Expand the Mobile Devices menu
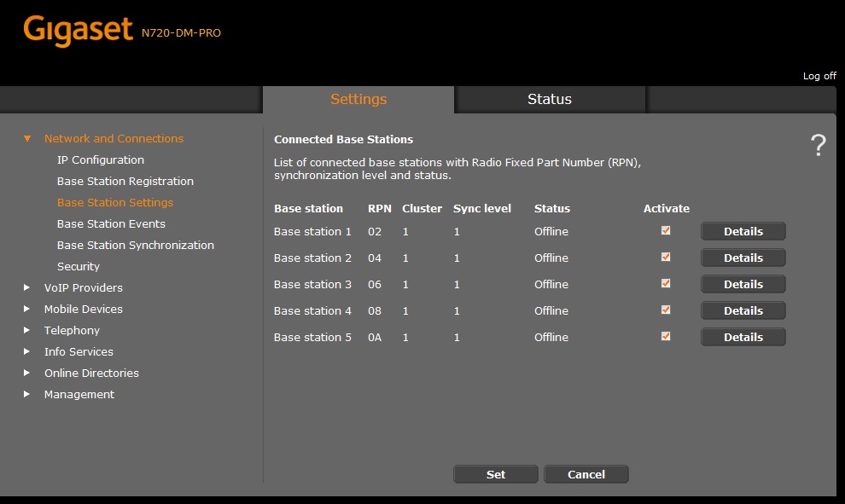The image size is (845, 504). pos(27,309)
